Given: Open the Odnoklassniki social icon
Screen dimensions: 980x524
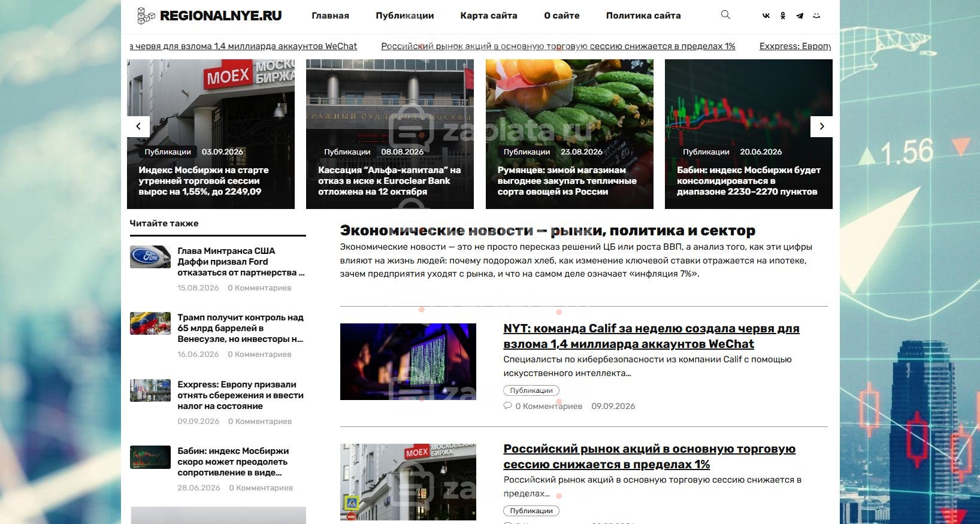Looking at the screenshot, I should tap(782, 16).
